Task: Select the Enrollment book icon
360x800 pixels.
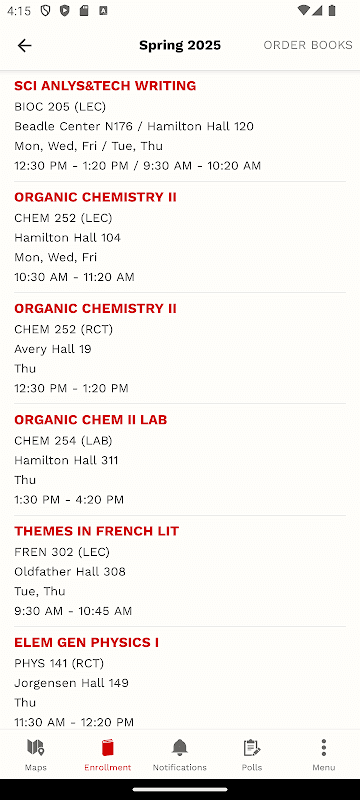Action: click(x=108, y=748)
